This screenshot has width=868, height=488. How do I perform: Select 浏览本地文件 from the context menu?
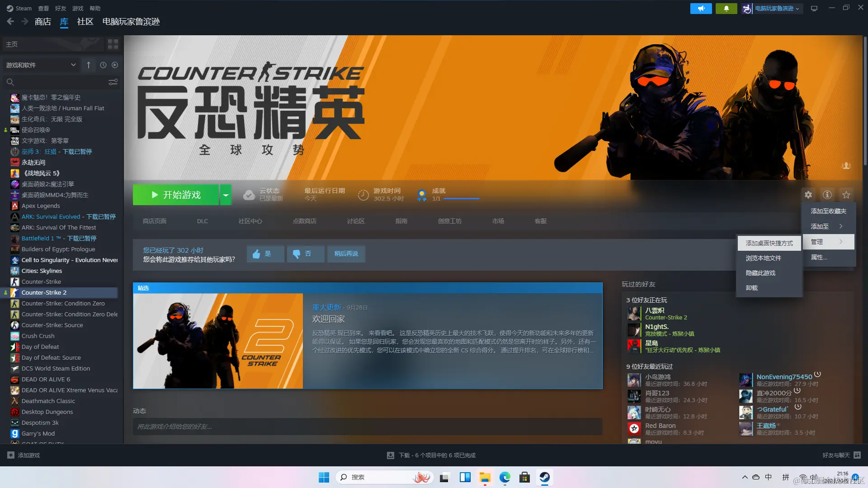pyautogui.click(x=763, y=258)
